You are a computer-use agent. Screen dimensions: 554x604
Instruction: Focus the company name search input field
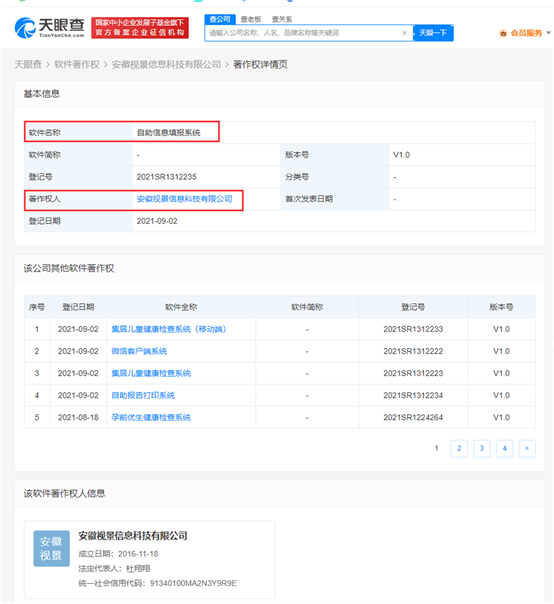[304, 33]
